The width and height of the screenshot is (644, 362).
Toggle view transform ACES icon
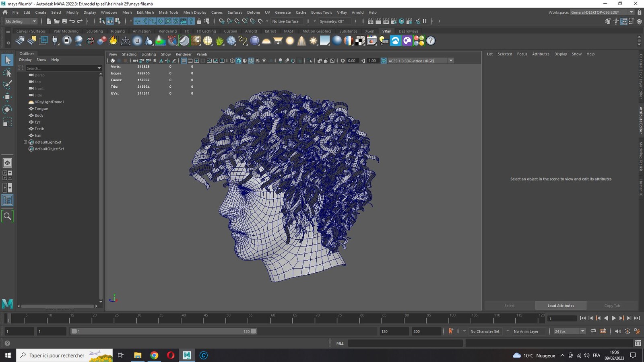384,61
